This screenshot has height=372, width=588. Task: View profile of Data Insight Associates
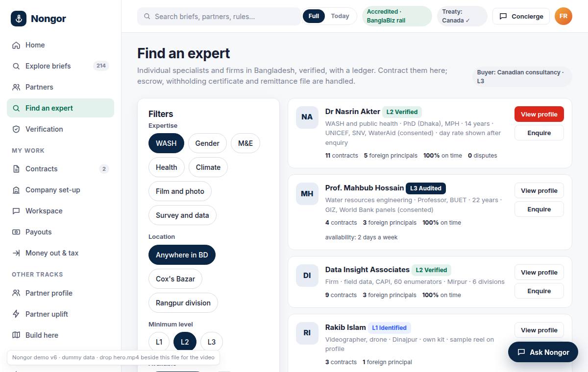[x=539, y=272]
